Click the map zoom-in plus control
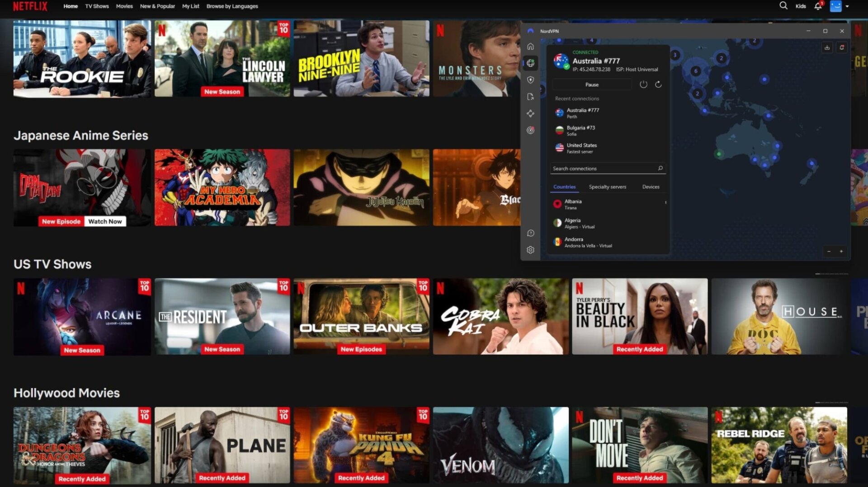 841,251
